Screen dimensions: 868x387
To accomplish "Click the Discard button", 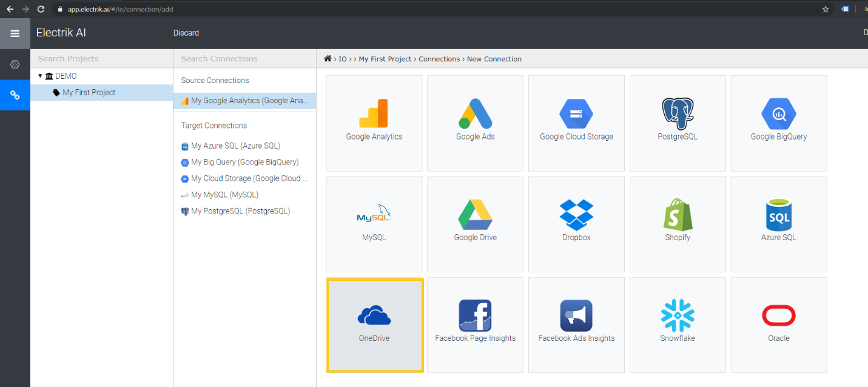I will coord(186,33).
